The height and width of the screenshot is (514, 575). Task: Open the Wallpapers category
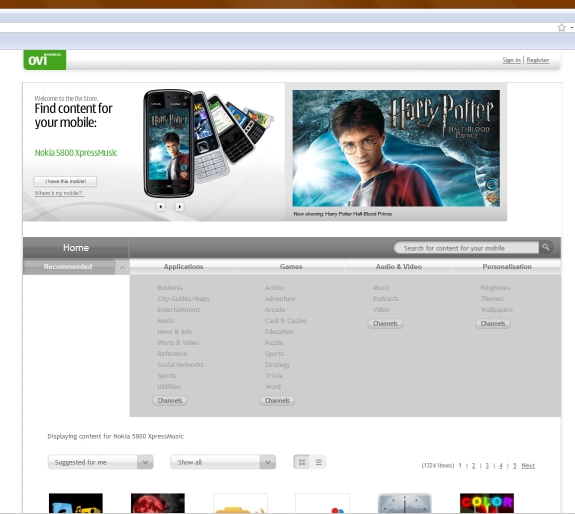pyautogui.click(x=497, y=310)
